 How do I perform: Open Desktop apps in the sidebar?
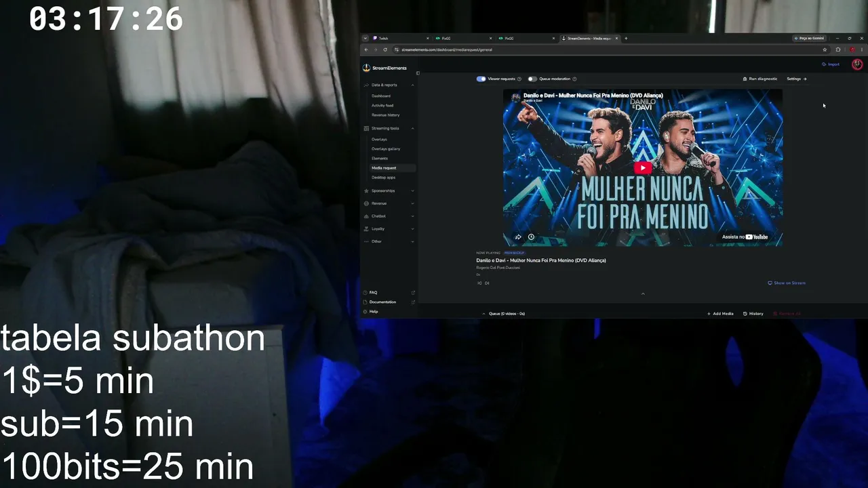pyautogui.click(x=383, y=178)
